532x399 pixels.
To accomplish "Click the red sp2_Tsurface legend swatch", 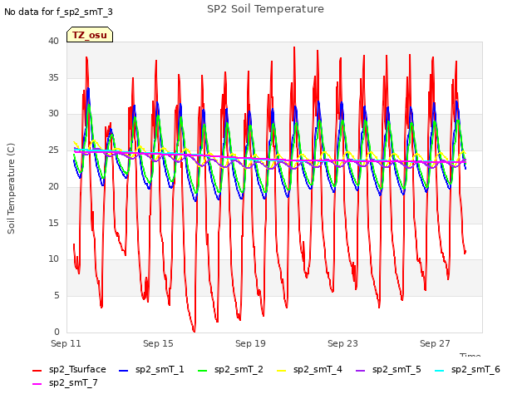I will coord(37,371).
